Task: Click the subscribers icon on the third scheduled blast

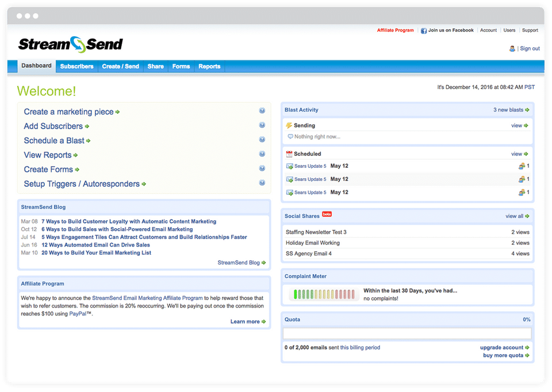Action: click(x=522, y=193)
